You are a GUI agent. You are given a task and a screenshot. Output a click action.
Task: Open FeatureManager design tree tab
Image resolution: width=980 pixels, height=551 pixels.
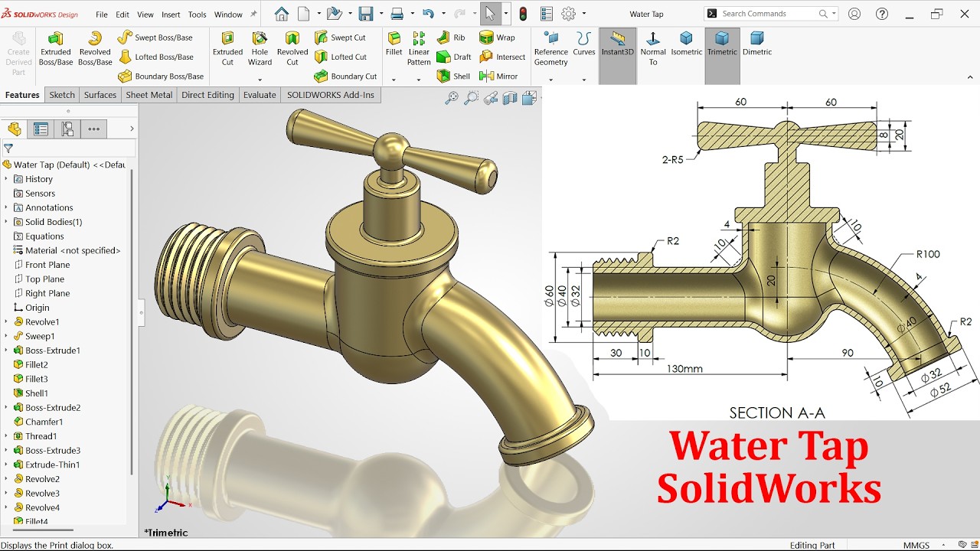point(15,129)
